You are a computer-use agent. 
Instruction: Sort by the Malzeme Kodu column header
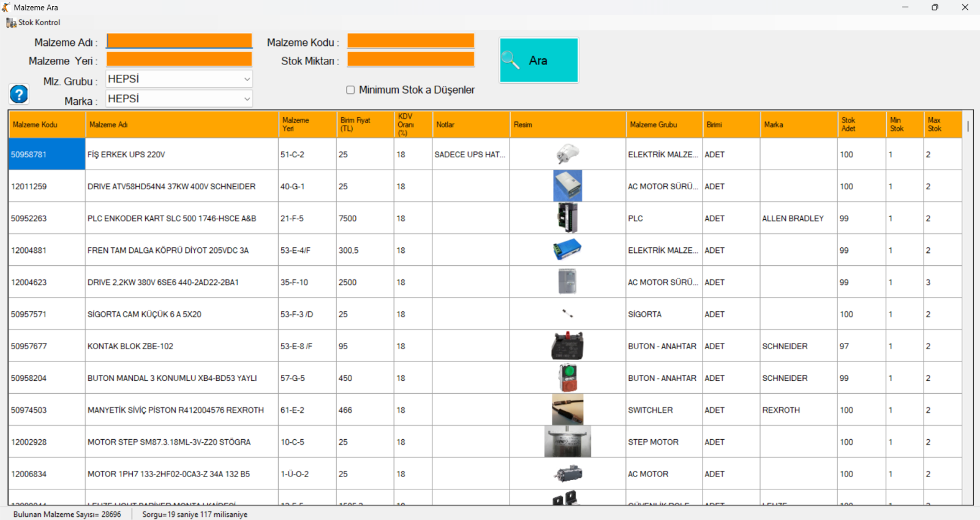(47, 124)
